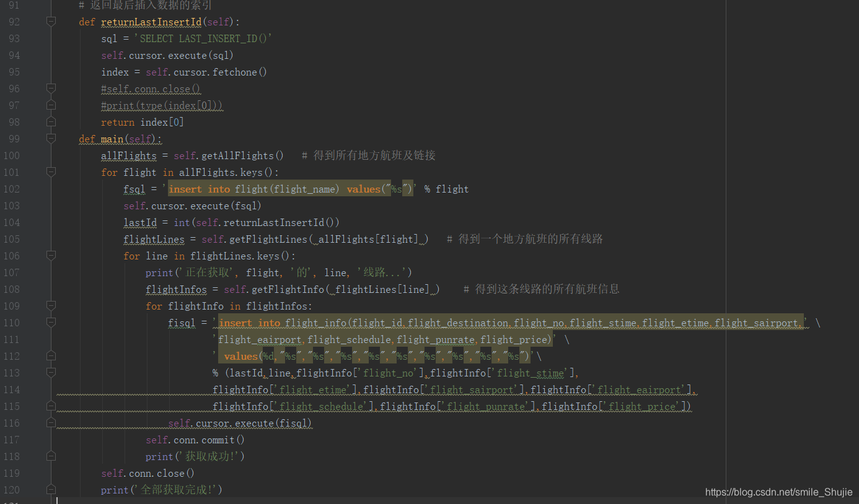This screenshot has width=859, height=504.
Task: Click 'self.cursor.execute(fisql)' on line 116
Action: click(240, 423)
